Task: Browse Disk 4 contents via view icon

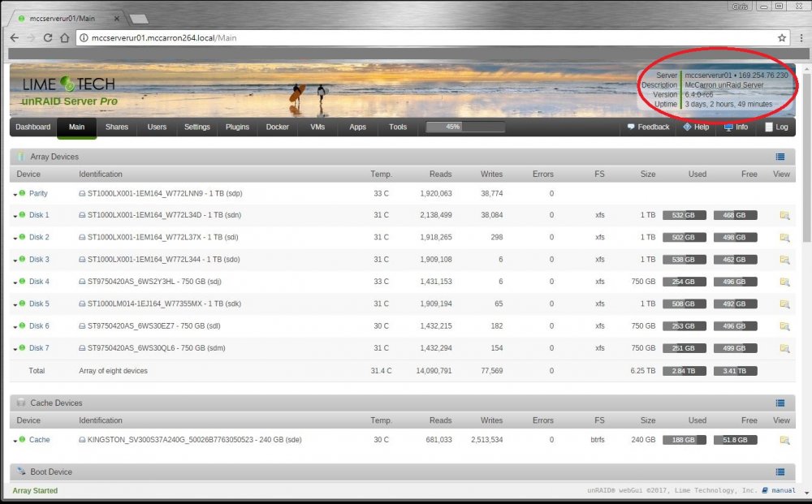Action: coord(784,282)
